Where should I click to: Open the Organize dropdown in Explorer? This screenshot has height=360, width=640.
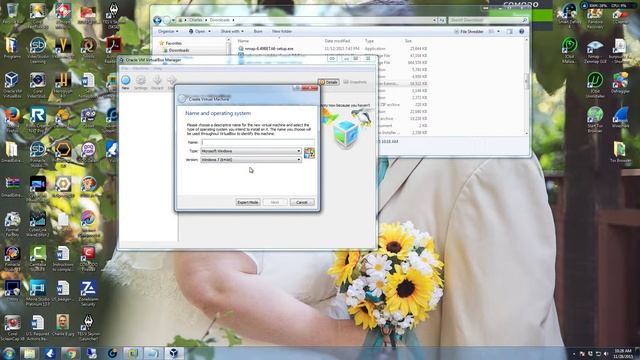pos(168,31)
